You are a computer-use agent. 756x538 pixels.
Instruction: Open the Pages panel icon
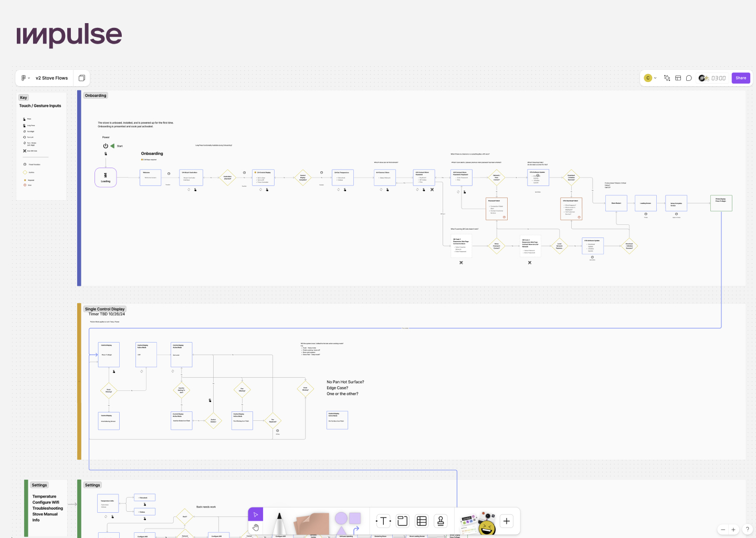(x=82, y=78)
